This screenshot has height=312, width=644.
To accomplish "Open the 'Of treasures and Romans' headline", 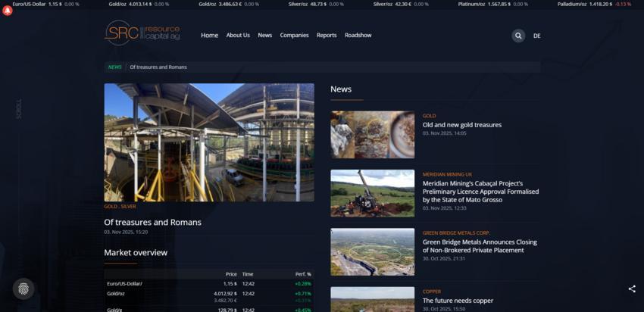I will 153,223.
